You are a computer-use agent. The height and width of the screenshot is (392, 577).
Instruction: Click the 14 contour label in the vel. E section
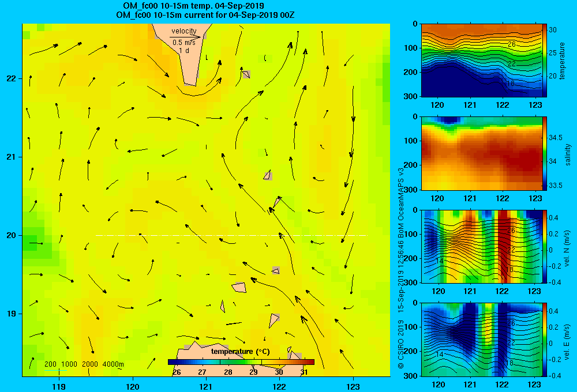(439, 354)
